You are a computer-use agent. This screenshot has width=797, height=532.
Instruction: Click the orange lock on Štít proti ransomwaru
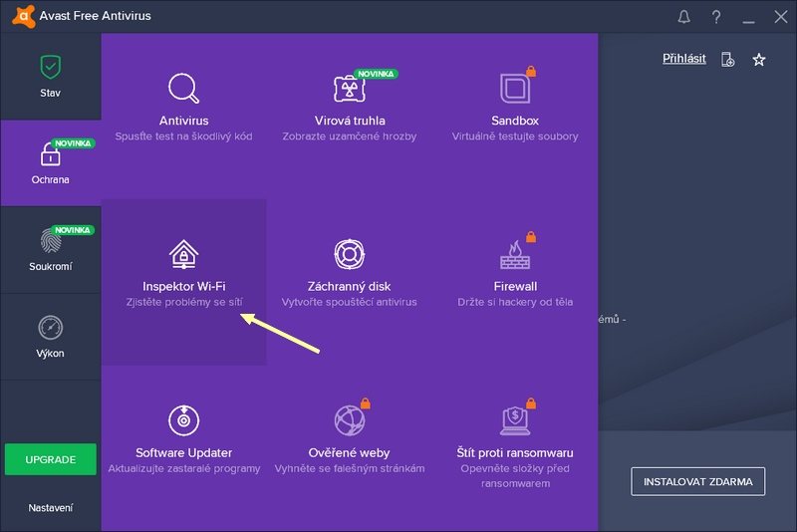tap(531, 402)
